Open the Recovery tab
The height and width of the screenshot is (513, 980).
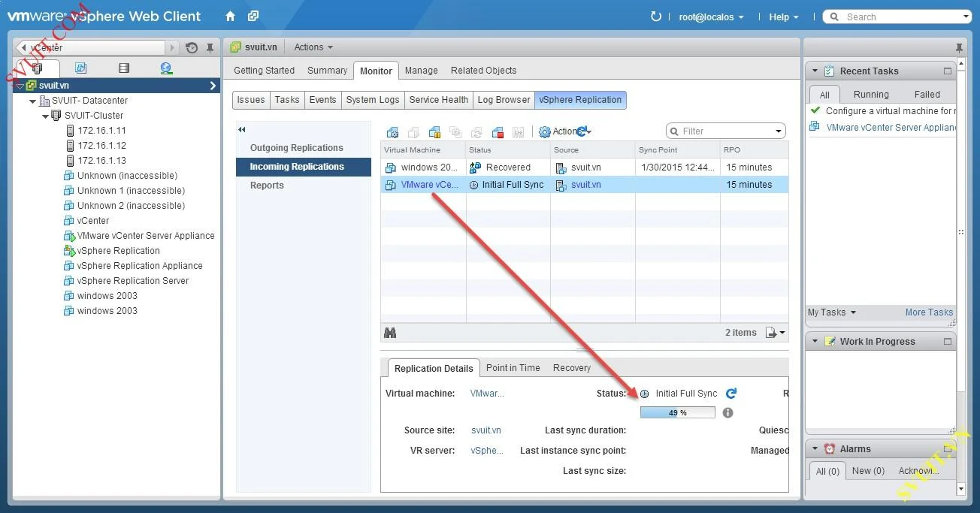tap(572, 368)
